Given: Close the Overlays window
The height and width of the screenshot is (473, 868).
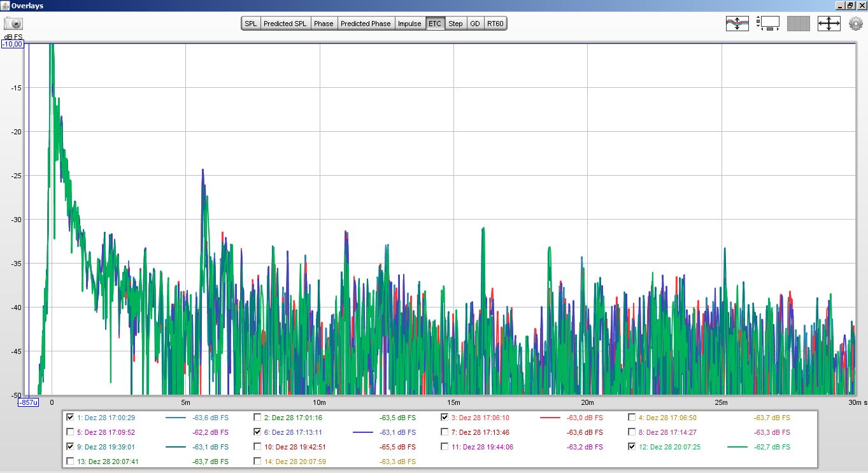Looking at the screenshot, I should (x=861, y=5).
